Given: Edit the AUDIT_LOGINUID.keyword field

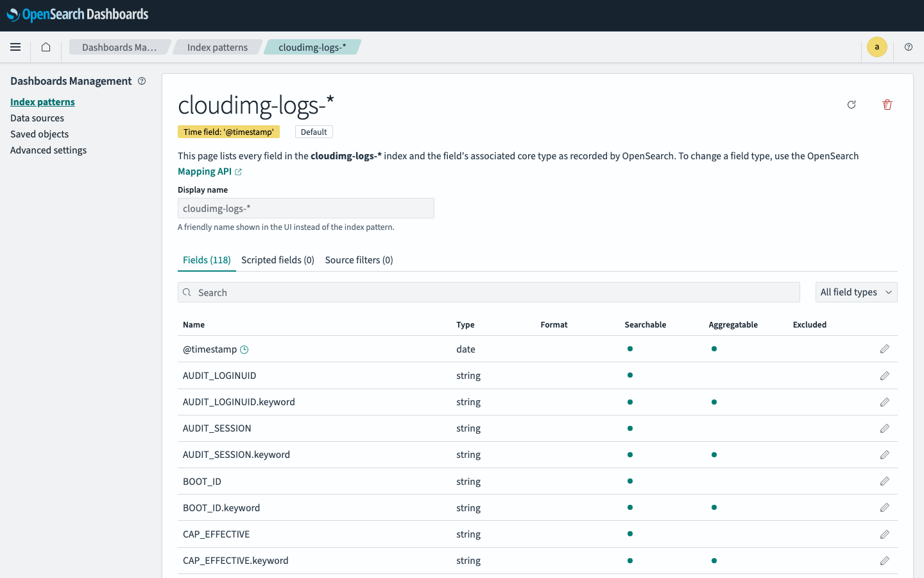Looking at the screenshot, I should [x=885, y=402].
